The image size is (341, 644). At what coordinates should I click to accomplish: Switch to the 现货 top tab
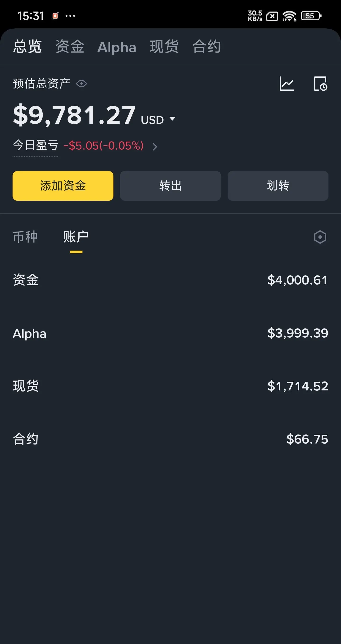click(164, 46)
